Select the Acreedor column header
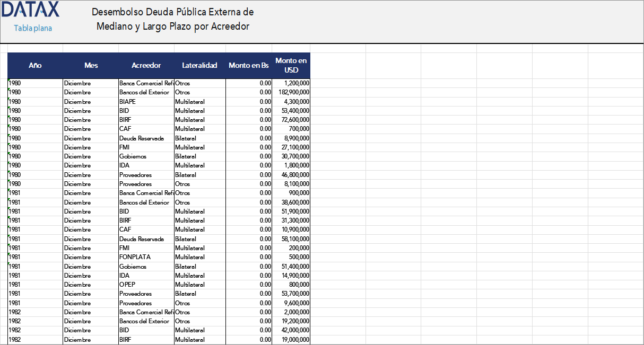 click(146, 65)
